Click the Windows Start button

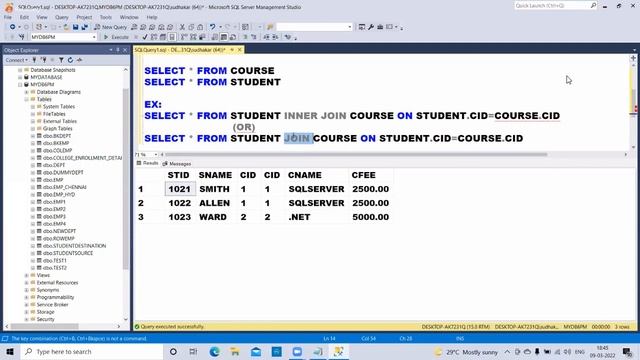pos(10,351)
